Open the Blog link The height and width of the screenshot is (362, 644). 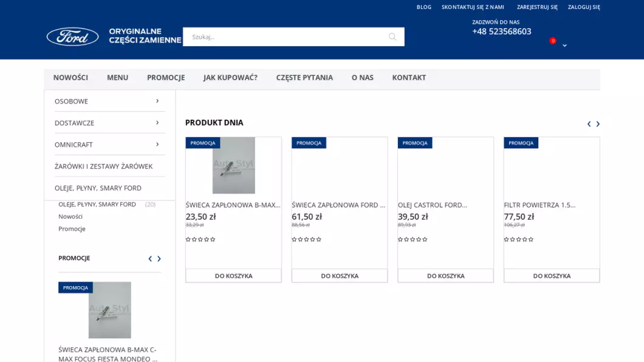tap(424, 7)
